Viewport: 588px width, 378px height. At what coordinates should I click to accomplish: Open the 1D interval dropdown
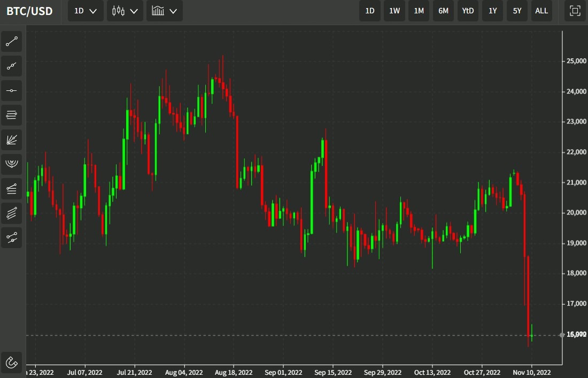pos(86,11)
